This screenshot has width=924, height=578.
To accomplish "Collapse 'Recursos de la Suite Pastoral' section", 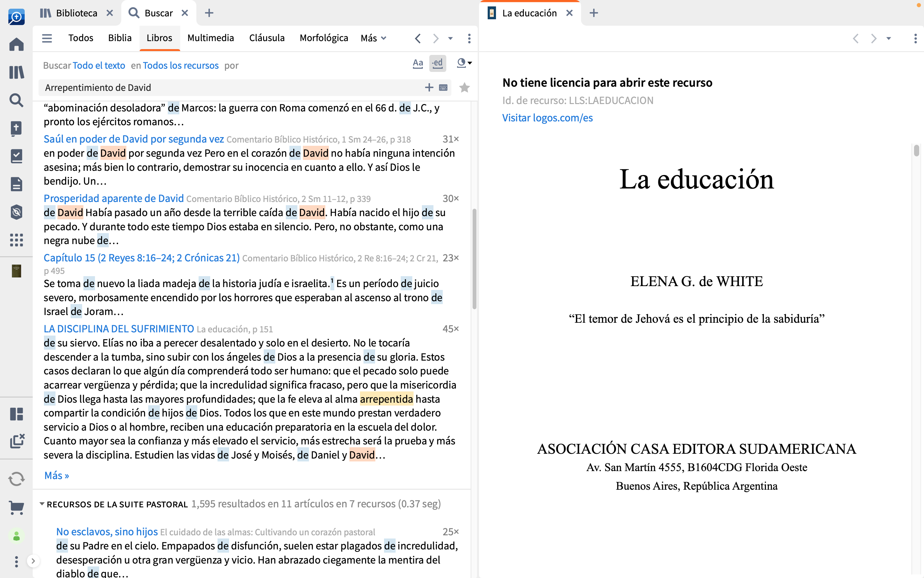I will pyautogui.click(x=42, y=504).
